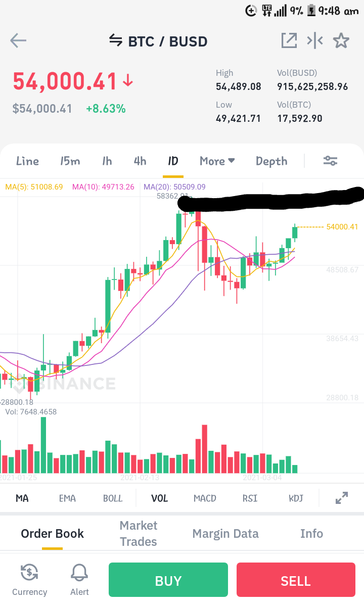Image resolution: width=364 pixels, height=606 pixels.
Task: Tap the green BUY button
Action: (168, 580)
